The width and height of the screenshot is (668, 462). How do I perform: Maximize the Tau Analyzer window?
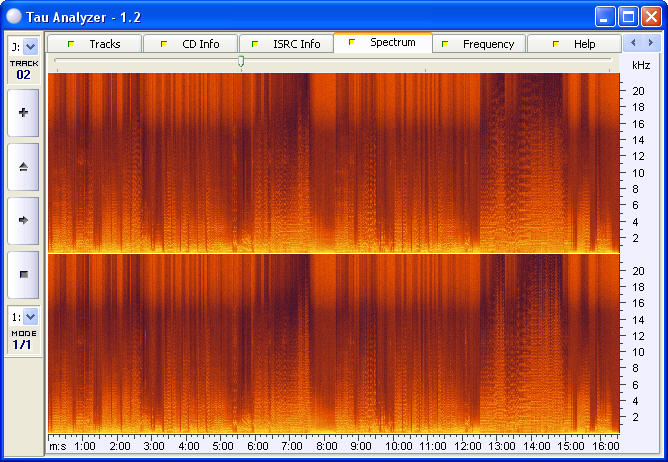[x=628, y=16]
